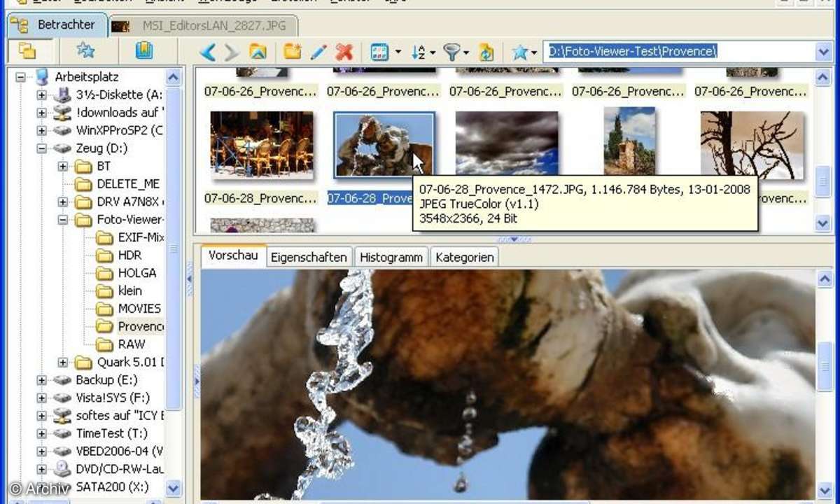Create a new folder
Image resolution: width=840 pixels, height=504 pixels.
(293, 52)
